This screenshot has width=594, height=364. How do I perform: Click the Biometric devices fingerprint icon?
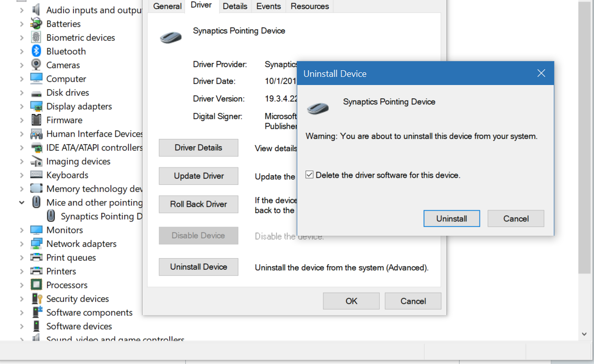click(x=36, y=37)
